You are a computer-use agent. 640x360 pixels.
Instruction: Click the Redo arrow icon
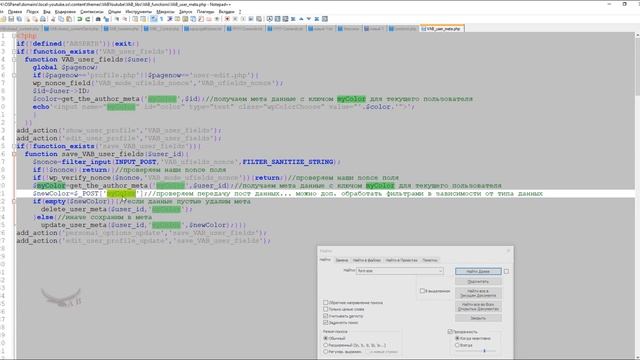pos(87,19)
